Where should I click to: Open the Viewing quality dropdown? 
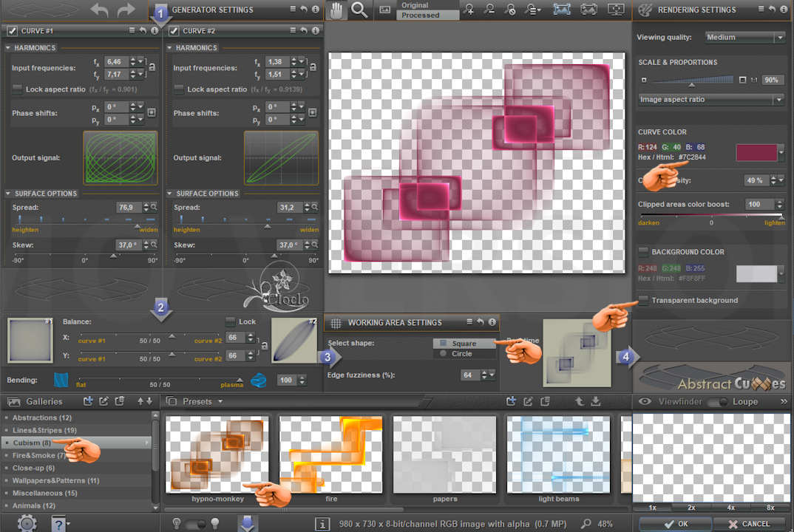744,37
